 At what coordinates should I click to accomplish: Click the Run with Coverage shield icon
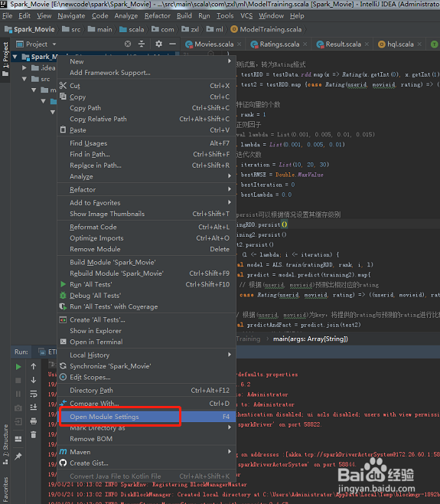point(63,306)
